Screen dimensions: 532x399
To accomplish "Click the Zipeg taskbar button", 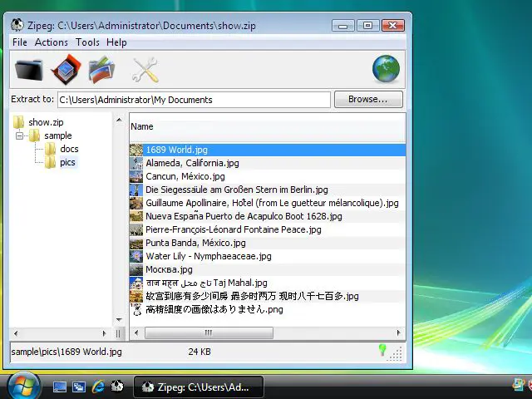I will click(x=199, y=387).
